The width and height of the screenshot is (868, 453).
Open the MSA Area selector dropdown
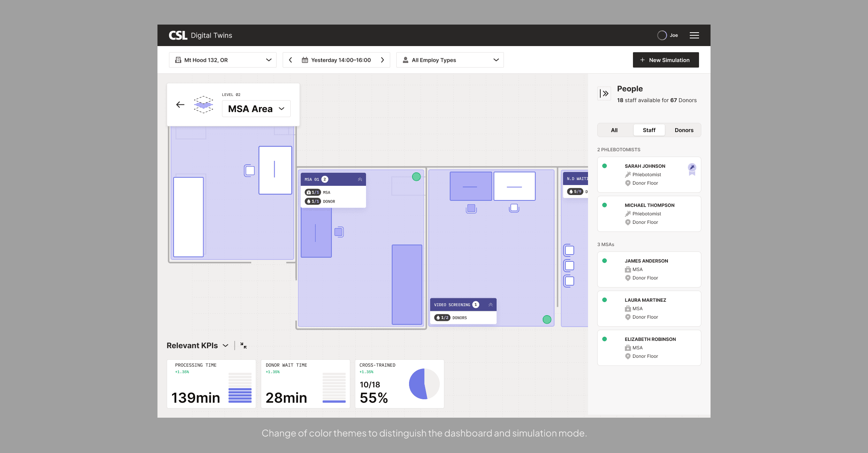256,109
